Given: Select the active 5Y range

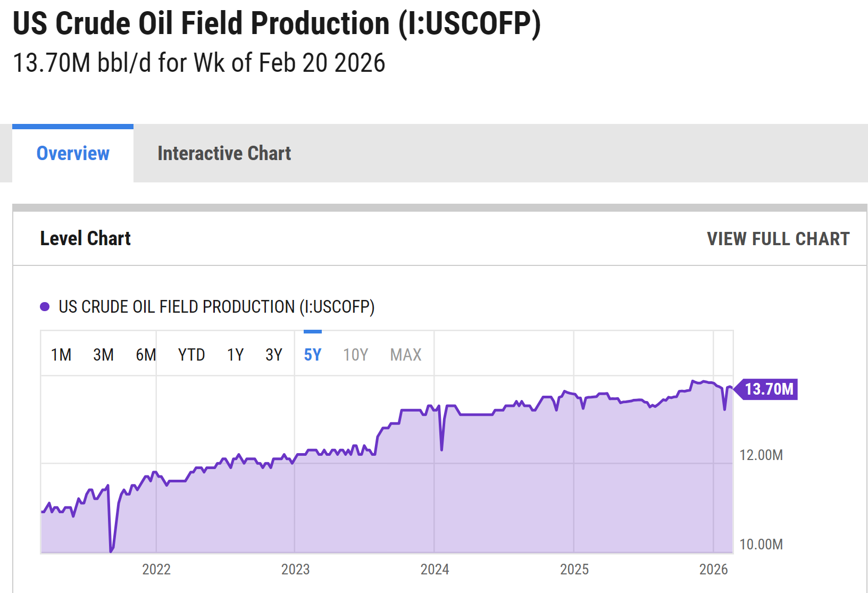Looking at the screenshot, I should click(x=312, y=355).
